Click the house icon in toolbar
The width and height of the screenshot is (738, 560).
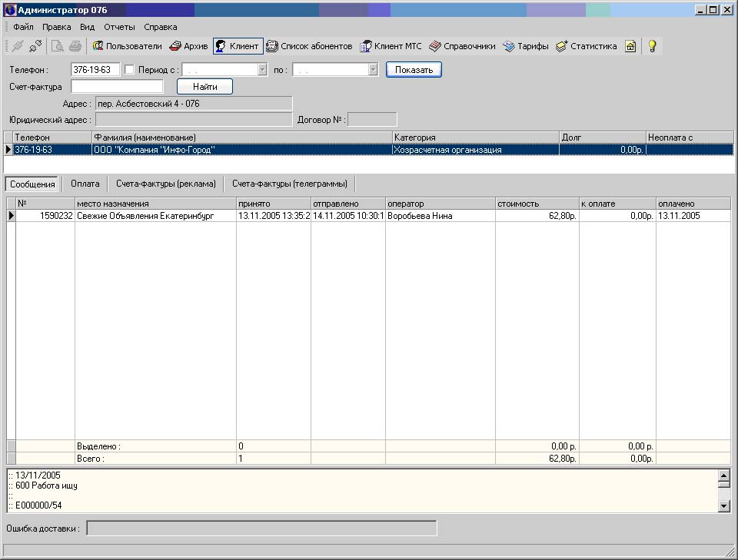[630, 46]
